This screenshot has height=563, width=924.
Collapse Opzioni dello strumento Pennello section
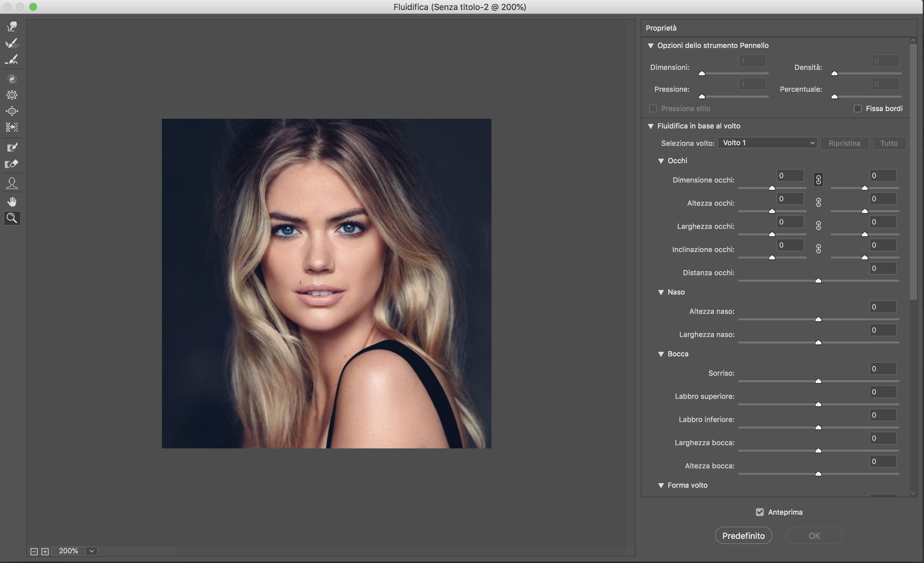pyautogui.click(x=651, y=46)
